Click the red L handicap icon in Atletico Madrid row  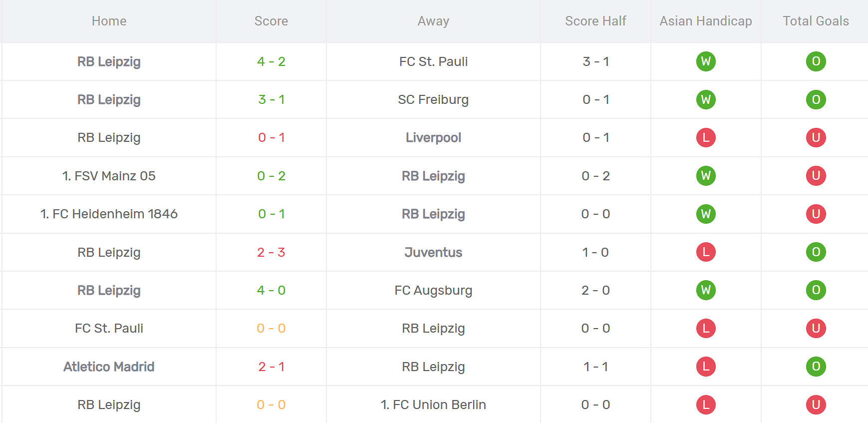point(706,367)
